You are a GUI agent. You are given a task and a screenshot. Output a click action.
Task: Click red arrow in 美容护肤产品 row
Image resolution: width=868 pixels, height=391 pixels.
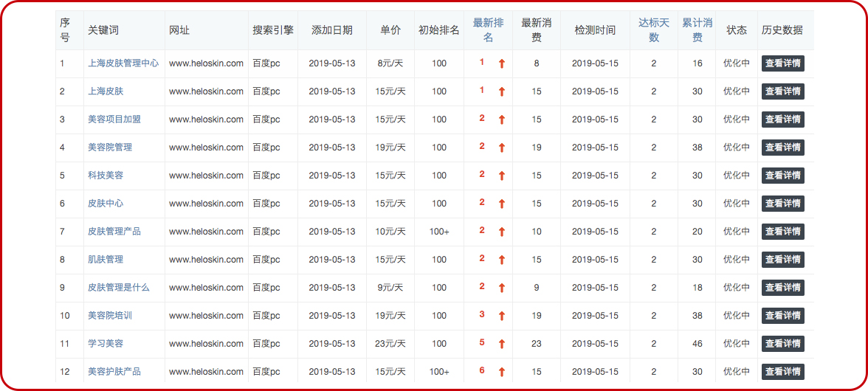tap(502, 373)
